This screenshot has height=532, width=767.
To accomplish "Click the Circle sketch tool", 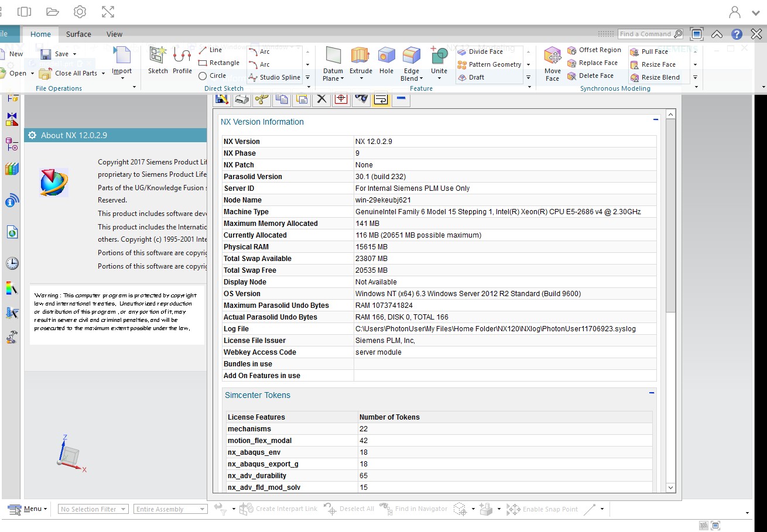I will pos(212,75).
